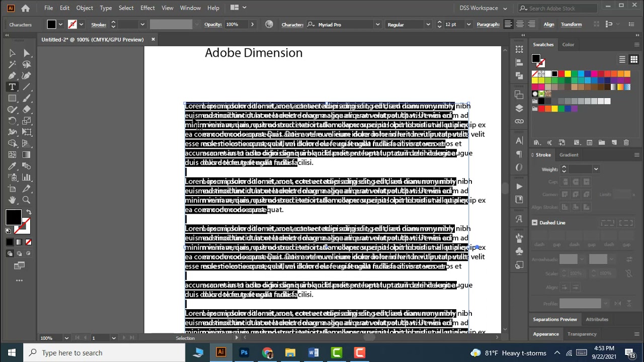Select the Eraser tool
Viewport: 644px width, 362px height.
coord(27,110)
